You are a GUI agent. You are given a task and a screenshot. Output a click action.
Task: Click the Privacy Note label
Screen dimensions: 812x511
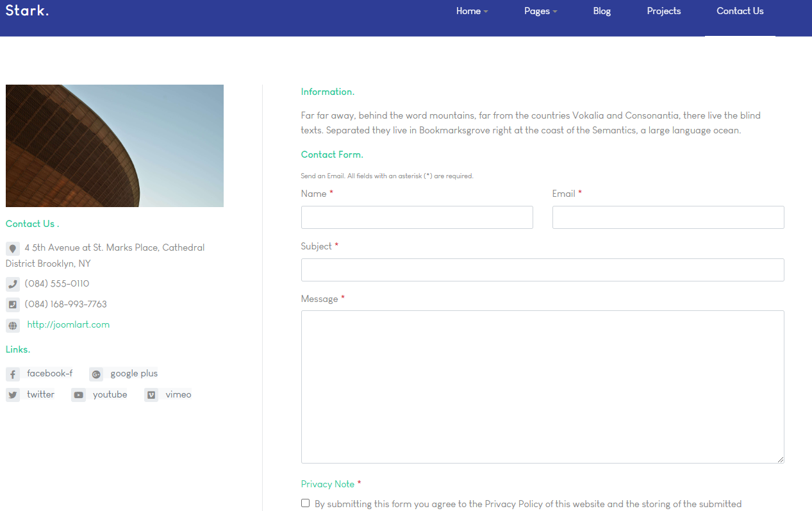327,484
